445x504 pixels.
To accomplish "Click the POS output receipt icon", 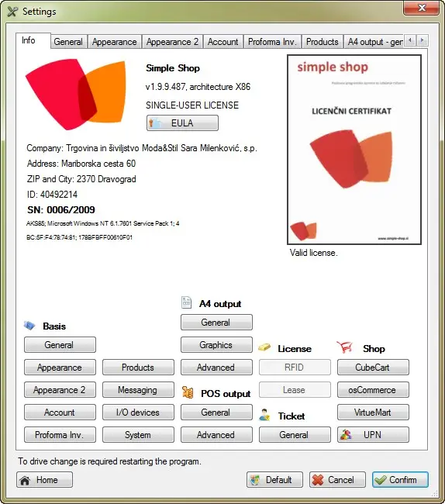I will [188, 392].
